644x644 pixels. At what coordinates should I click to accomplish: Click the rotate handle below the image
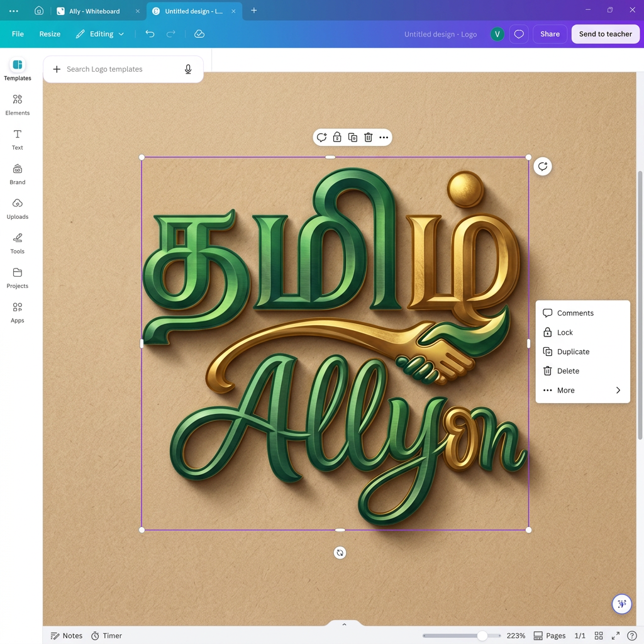pyautogui.click(x=340, y=553)
